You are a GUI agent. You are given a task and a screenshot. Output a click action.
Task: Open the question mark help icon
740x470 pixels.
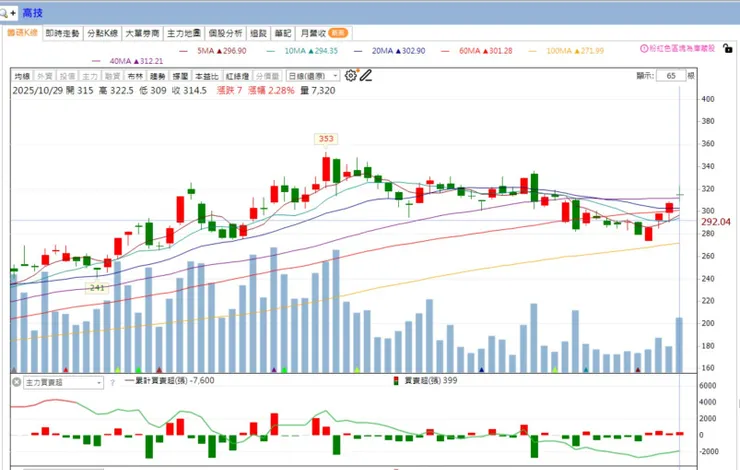point(112,383)
